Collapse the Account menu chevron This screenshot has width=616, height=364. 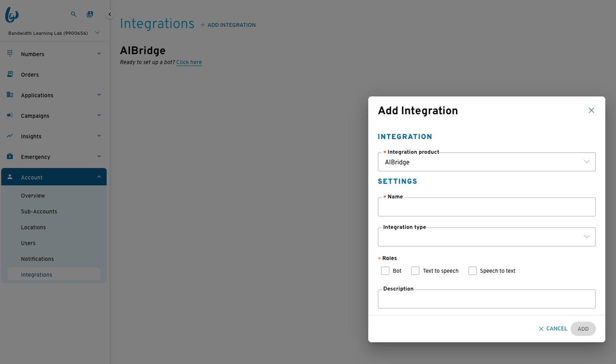click(99, 177)
